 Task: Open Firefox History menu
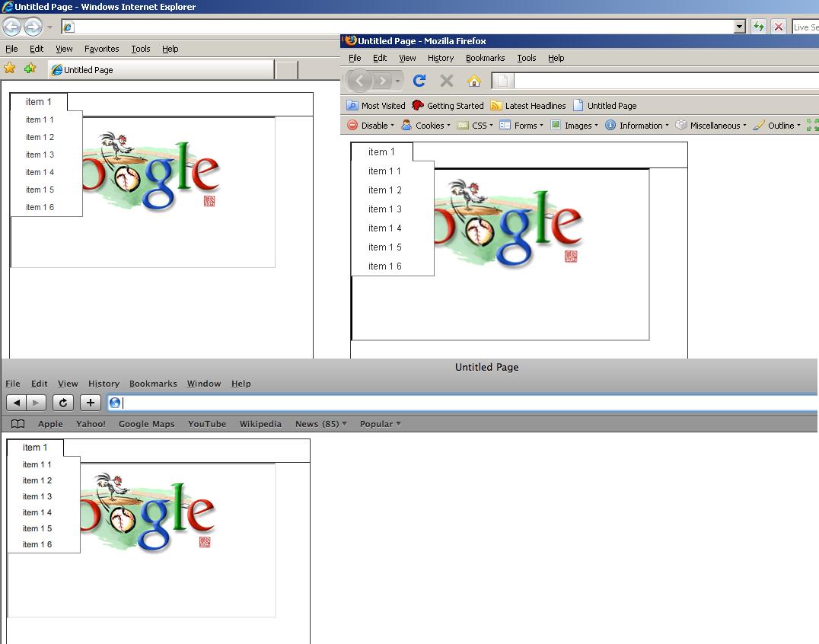tap(440, 58)
